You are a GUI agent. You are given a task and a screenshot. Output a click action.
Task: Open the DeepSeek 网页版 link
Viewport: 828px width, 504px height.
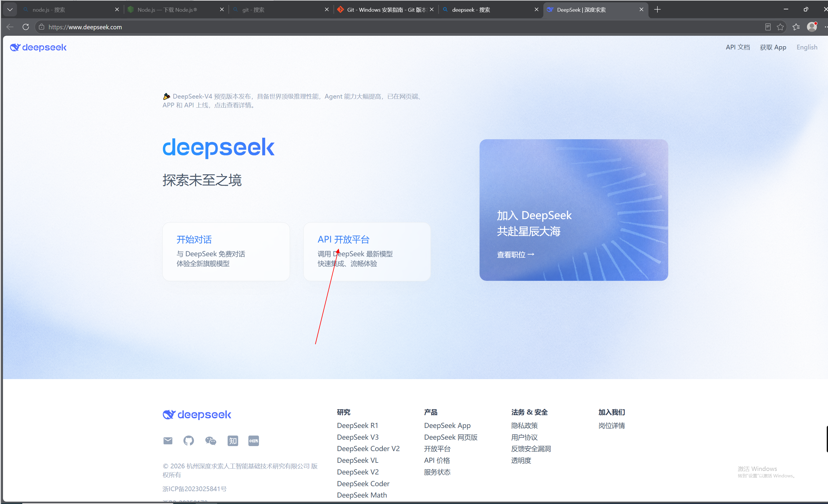coord(451,437)
